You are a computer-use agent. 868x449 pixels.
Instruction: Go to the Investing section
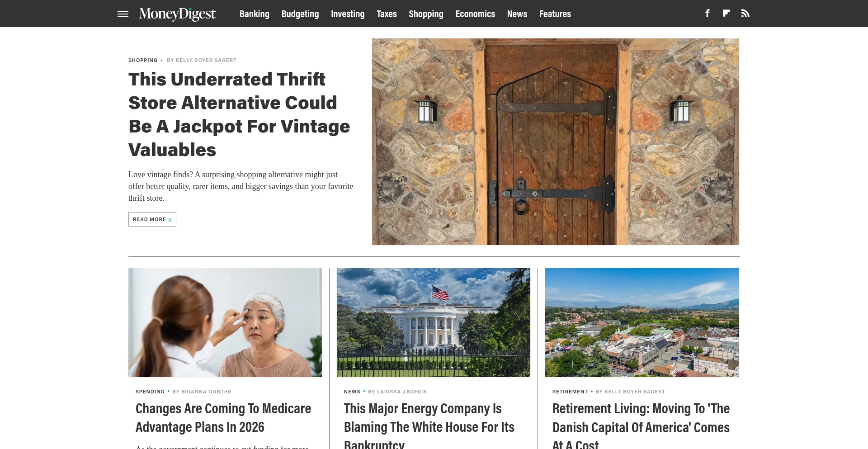(x=348, y=14)
